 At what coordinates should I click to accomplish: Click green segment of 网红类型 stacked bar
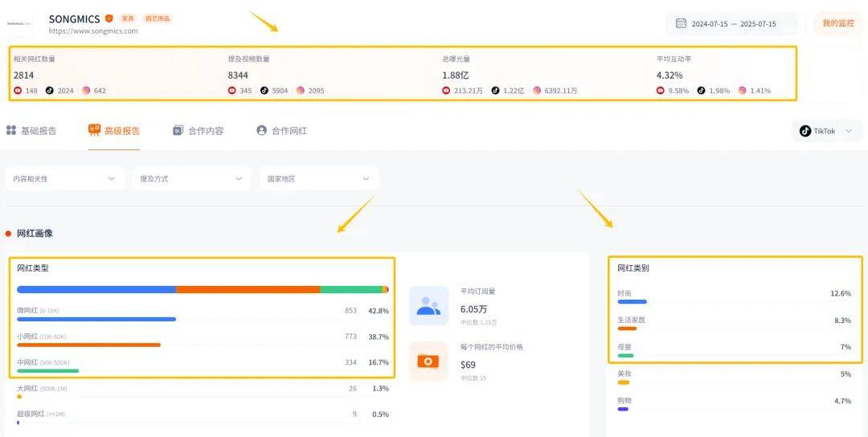351,289
